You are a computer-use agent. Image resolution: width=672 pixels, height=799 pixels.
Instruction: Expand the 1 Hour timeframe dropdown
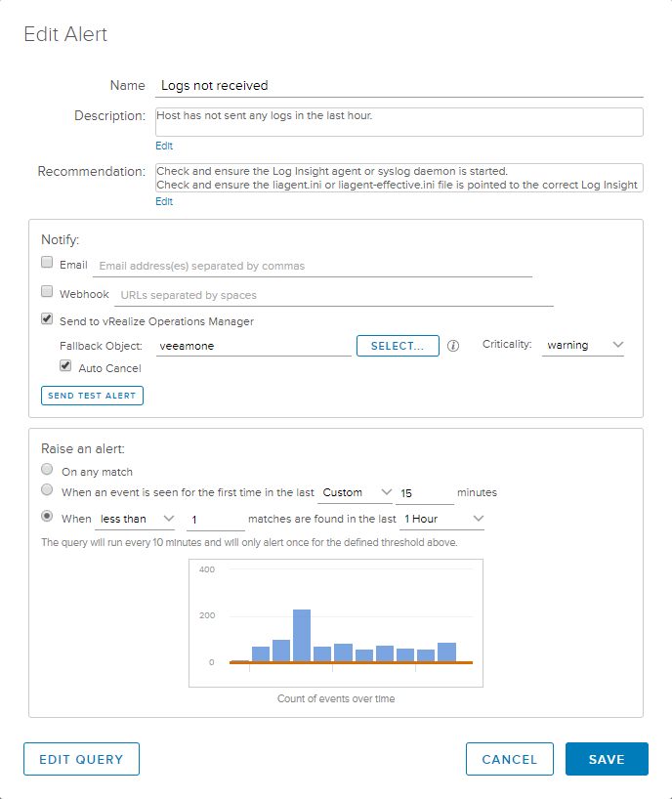pos(441,519)
